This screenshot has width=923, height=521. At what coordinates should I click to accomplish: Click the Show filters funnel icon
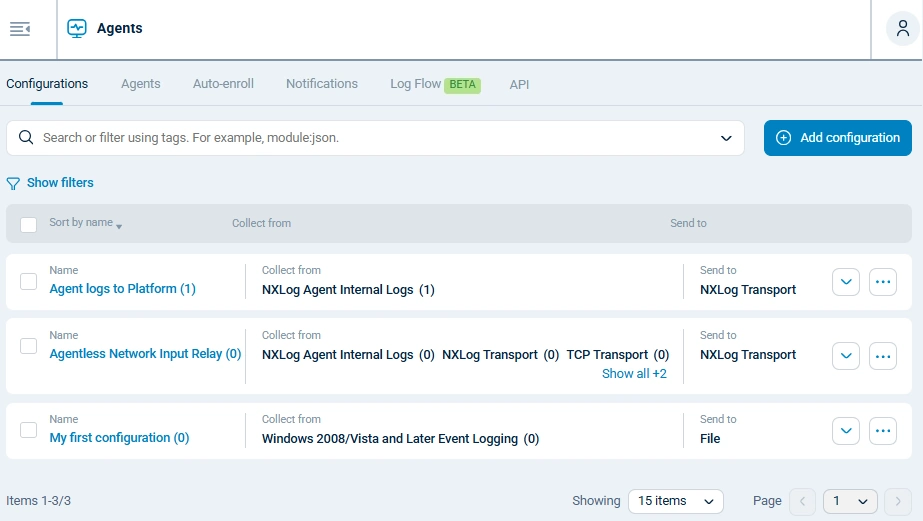pyautogui.click(x=13, y=183)
